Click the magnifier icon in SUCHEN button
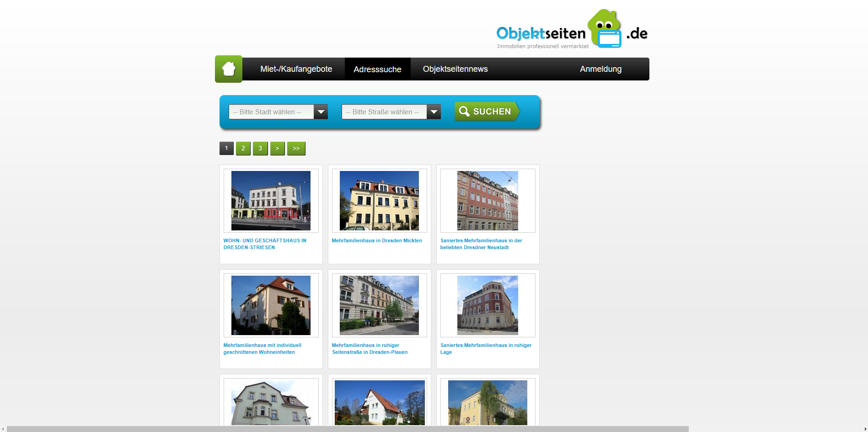Viewport: 868px width, 432px height. click(464, 112)
